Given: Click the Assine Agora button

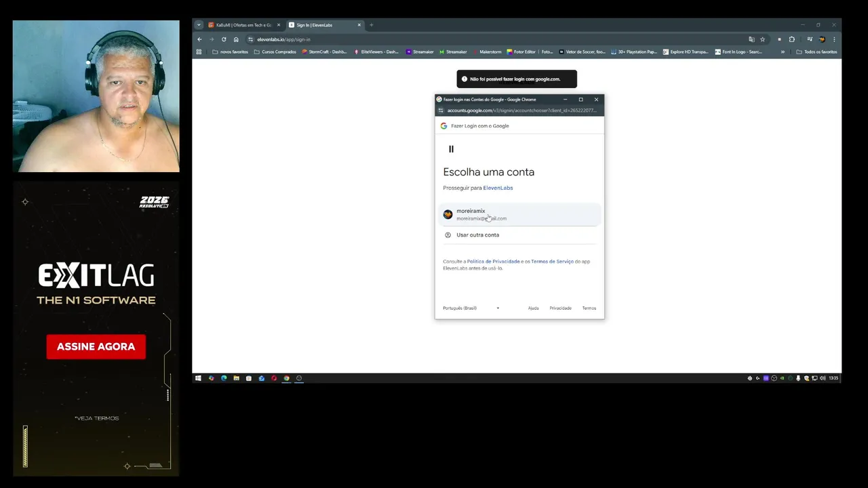Looking at the screenshot, I should coord(96,346).
